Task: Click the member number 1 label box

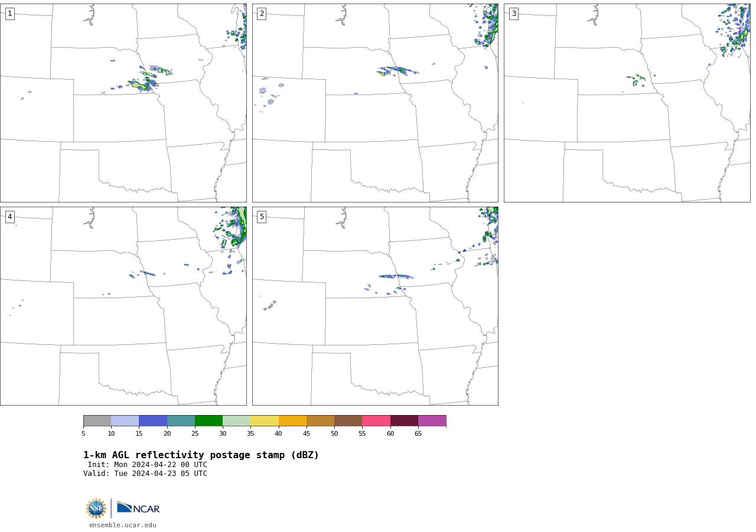Action: 9,14
